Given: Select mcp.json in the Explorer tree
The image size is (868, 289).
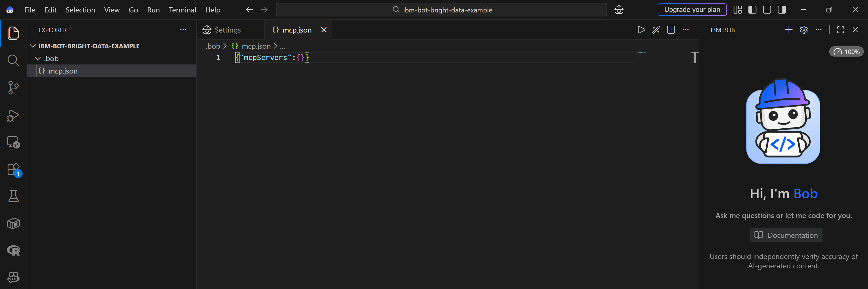Looking at the screenshot, I should [112, 71].
